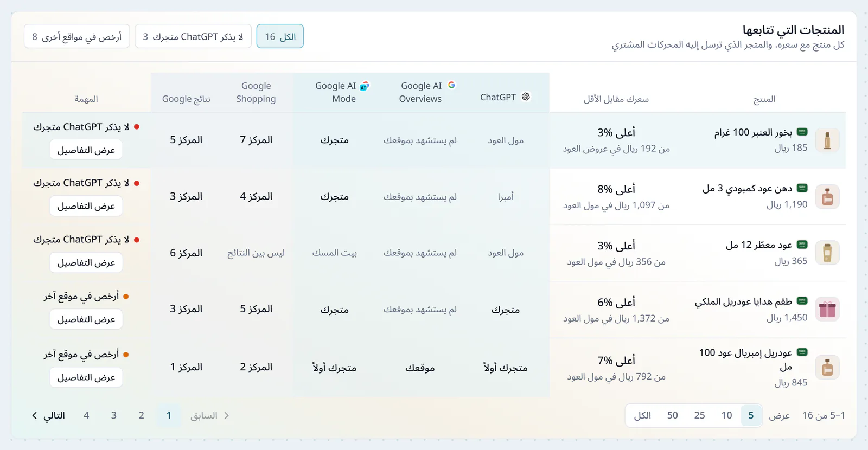The height and width of the screenshot is (450, 868).
Task: Click the عود معطّر 12 مل product icon
Action: point(827,253)
